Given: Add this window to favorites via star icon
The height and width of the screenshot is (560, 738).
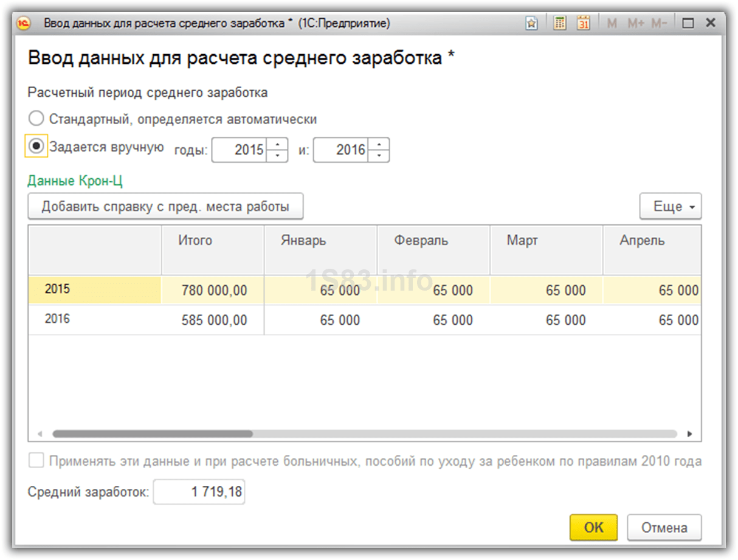Looking at the screenshot, I should click(531, 24).
